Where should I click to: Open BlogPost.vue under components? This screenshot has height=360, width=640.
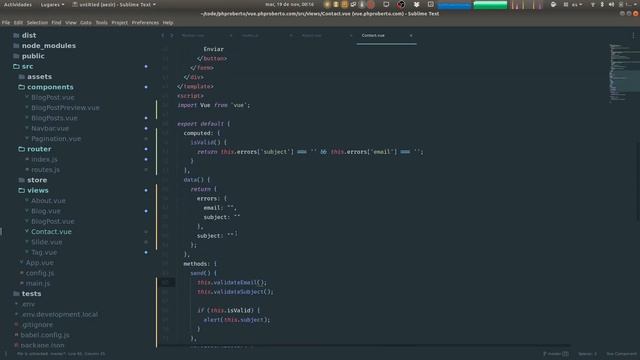[x=53, y=97]
